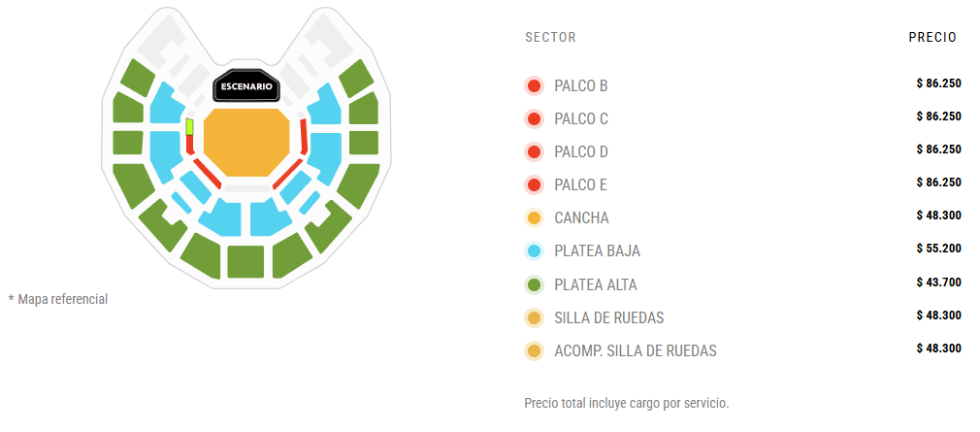
Task: Click the ACOMP. SILLA DE RUEDAS label
Action: point(636,350)
